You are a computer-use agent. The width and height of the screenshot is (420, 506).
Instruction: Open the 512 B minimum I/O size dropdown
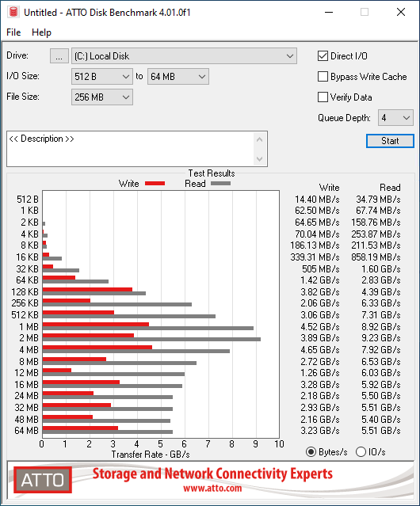(102, 77)
